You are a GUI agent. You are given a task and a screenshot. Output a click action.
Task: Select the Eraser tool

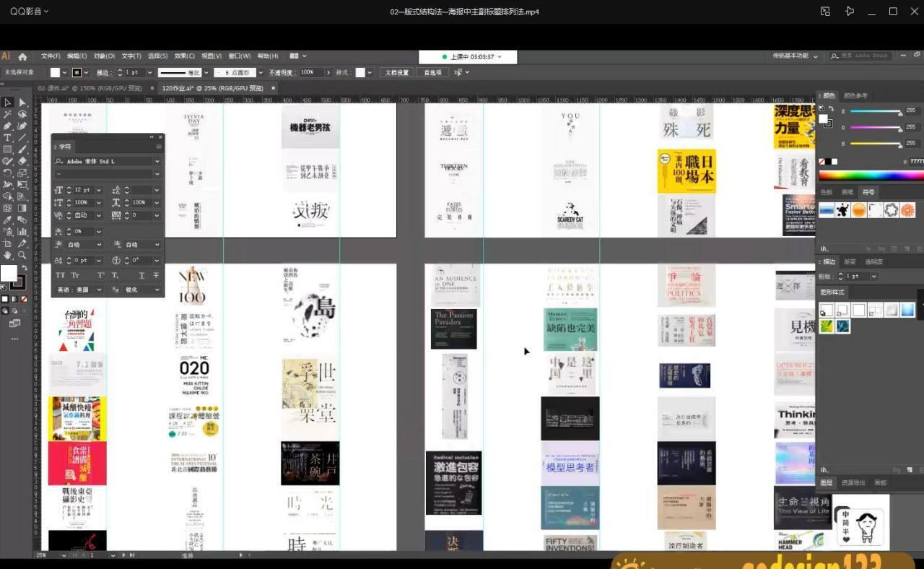(22, 161)
